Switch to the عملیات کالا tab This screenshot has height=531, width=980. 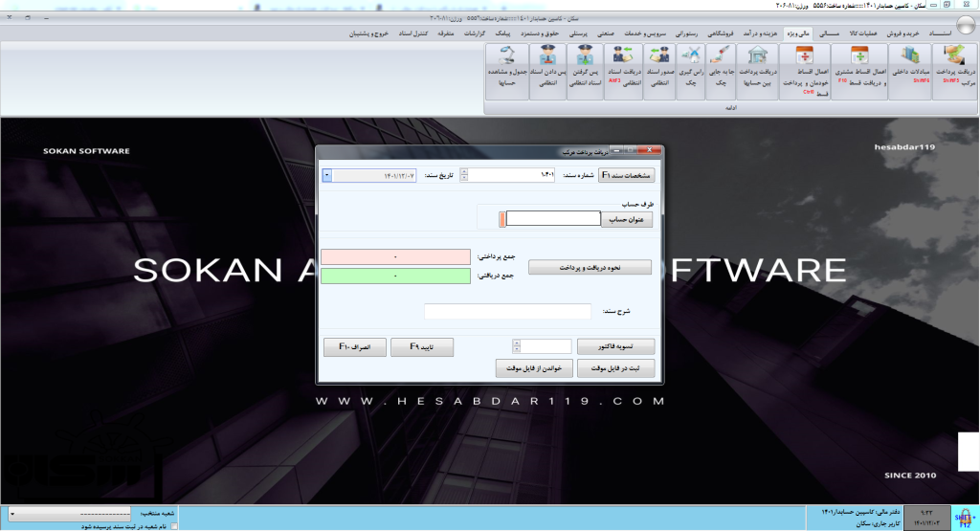click(863, 33)
